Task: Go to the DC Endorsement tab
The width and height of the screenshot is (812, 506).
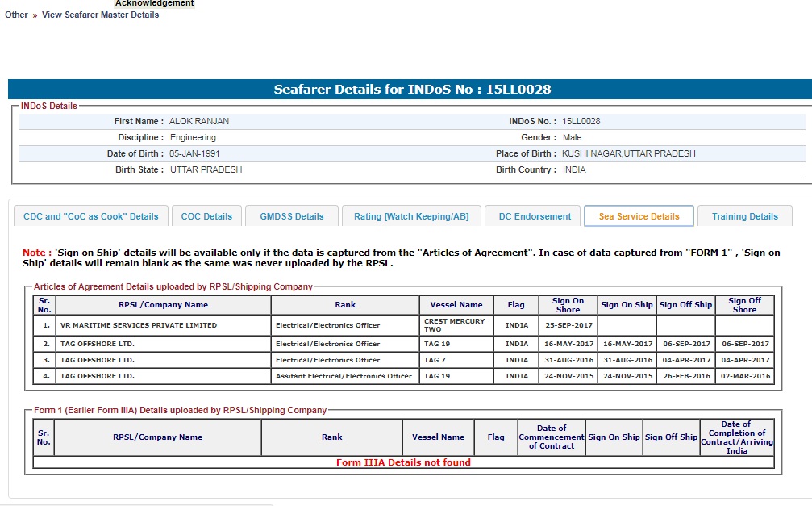Action: point(534,216)
